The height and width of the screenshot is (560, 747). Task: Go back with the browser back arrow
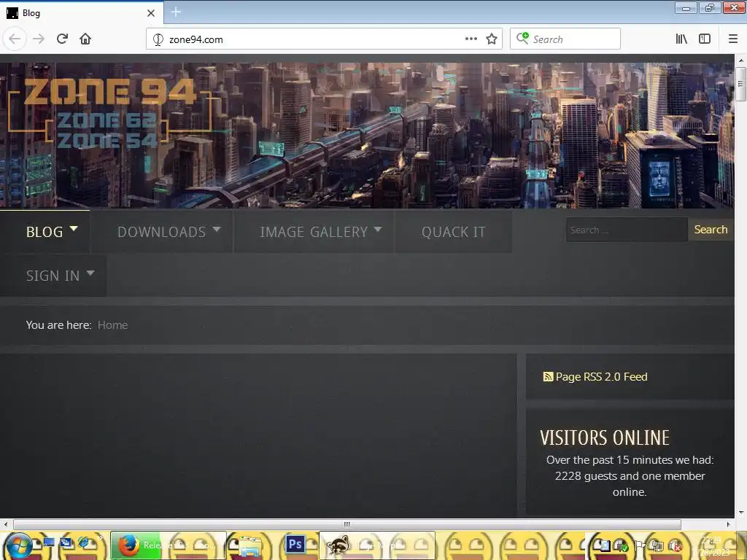[15, 39]
